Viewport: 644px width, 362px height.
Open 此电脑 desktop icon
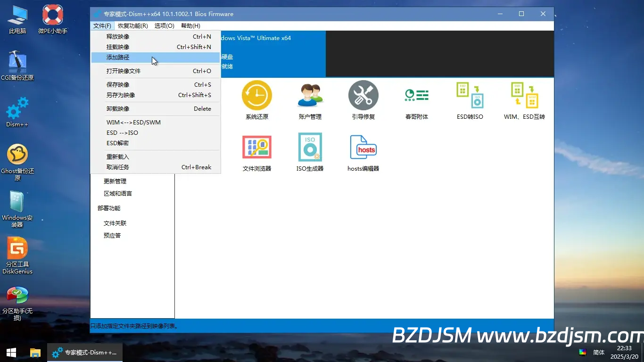point(17,20)
